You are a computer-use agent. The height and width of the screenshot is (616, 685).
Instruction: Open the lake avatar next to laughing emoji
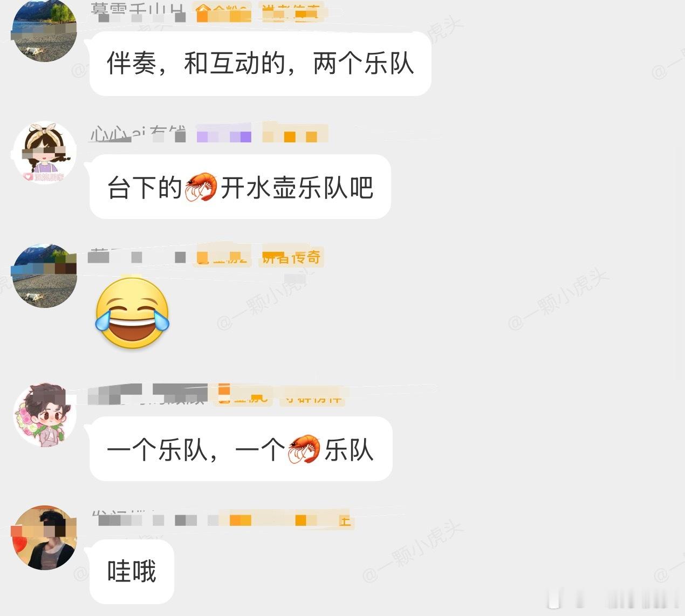coord(45,276)
